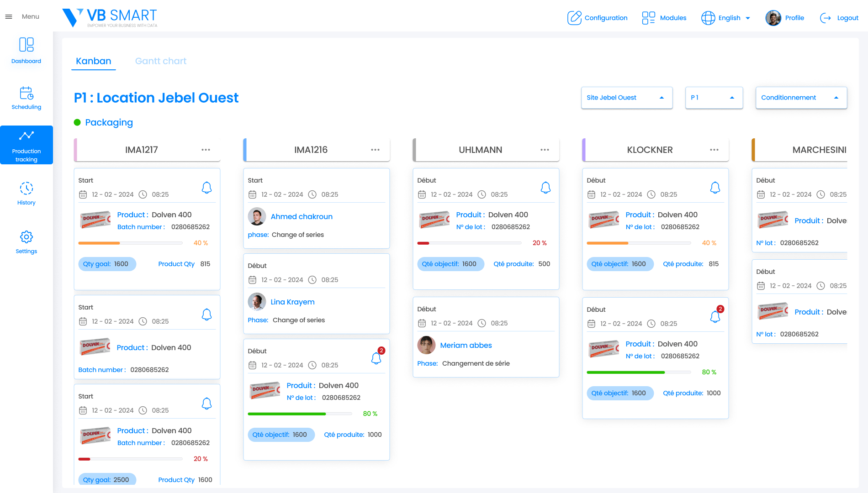Select the Kanban tab
The height and width of the screenshot is (493, 868).
[94, 61]
